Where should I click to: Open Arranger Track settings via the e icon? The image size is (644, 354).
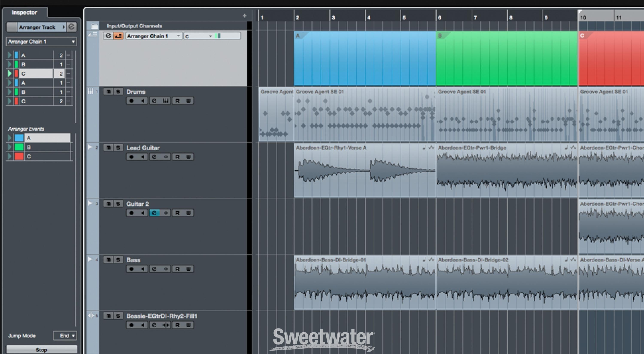72,27
